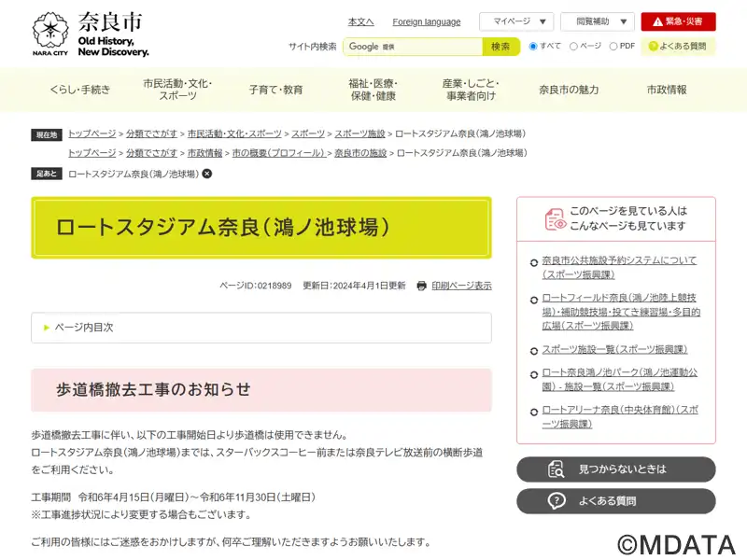Follow the 本文へ link
Viewport: 747px width, 560px height.
coord(360,21)
